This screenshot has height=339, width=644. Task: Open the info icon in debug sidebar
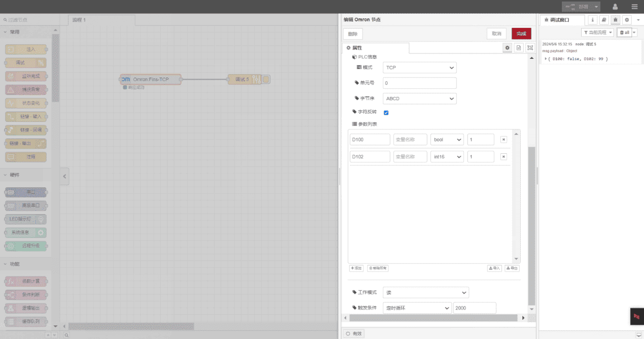pos(592,19)
